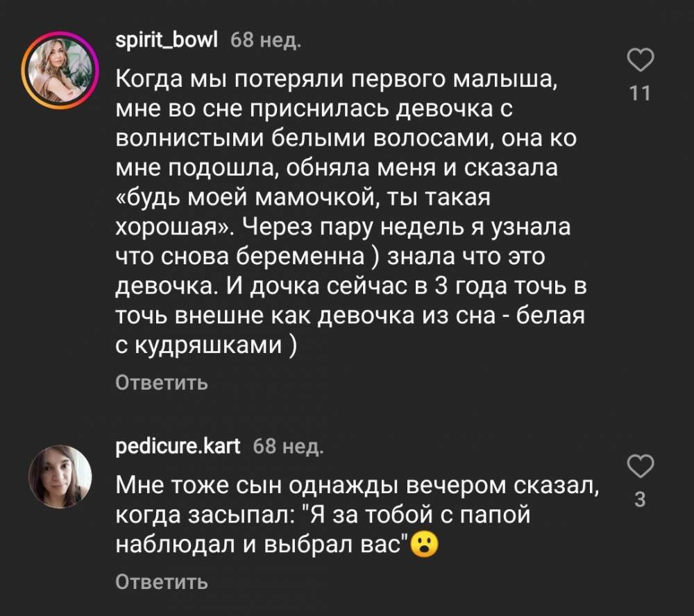Open pedicure.kart's username
This screenshot has width=694, height=616.
coord(177,446)
